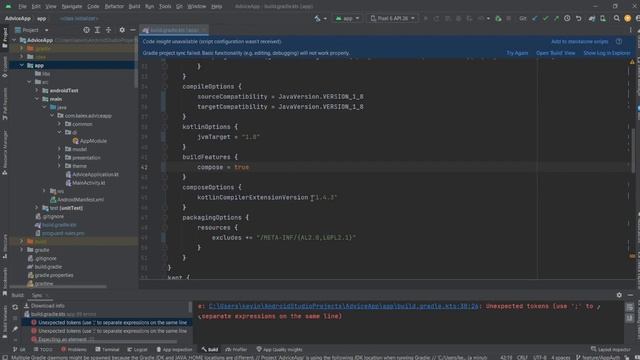This screenshot has height=360, width=640.
Task: Open the Resource Manager side tab
Action: click(5, 153)
